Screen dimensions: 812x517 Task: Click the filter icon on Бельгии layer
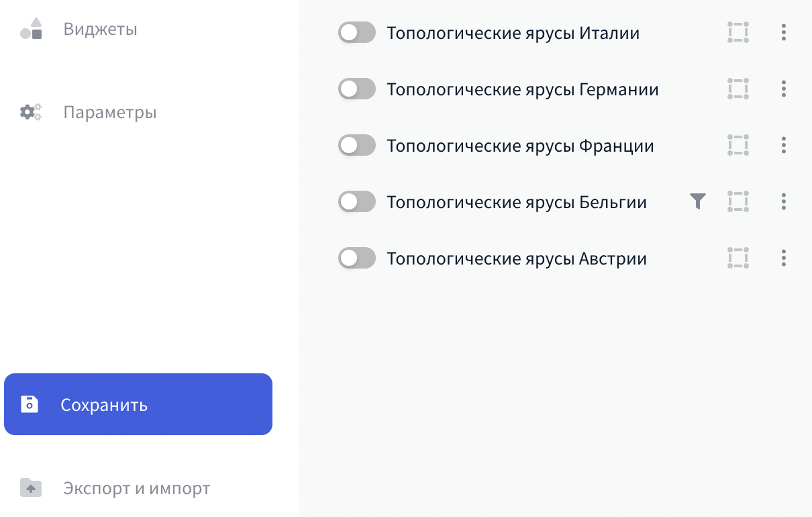click(698, 201)
